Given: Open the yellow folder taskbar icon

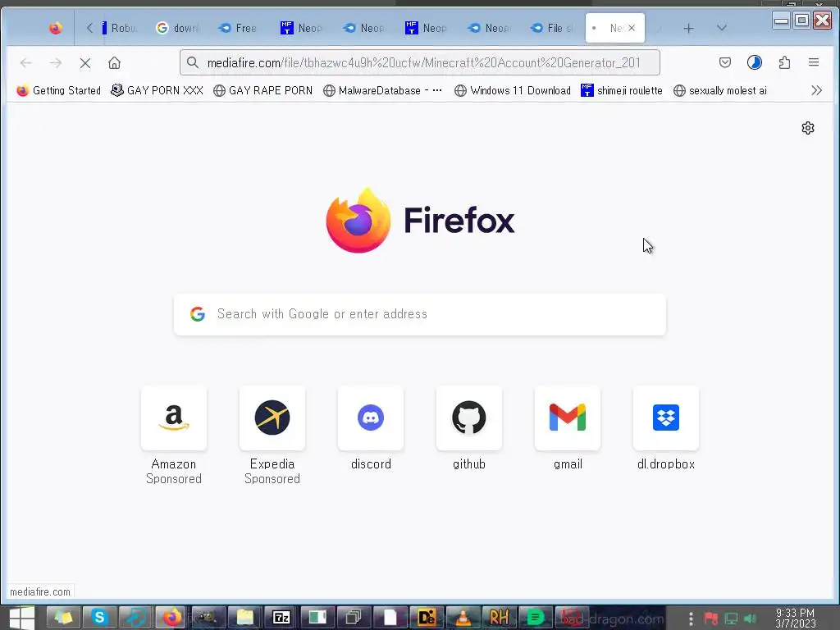Looking at the screenshot, I should (244, 618).
